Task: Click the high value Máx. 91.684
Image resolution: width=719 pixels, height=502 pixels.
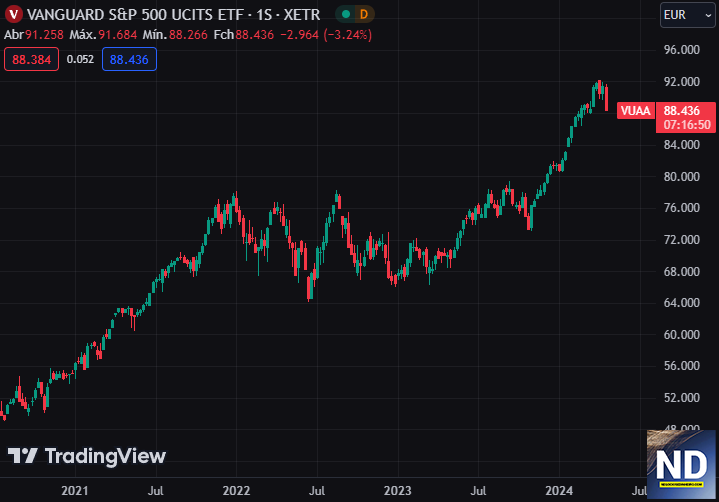Action: click(103, 35)
